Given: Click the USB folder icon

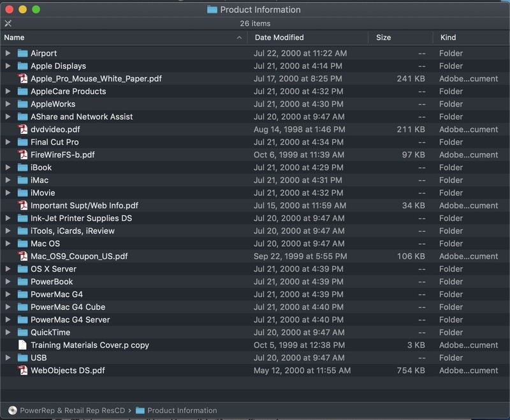Looking at the screenshot, I should click(x=22, y=358).
